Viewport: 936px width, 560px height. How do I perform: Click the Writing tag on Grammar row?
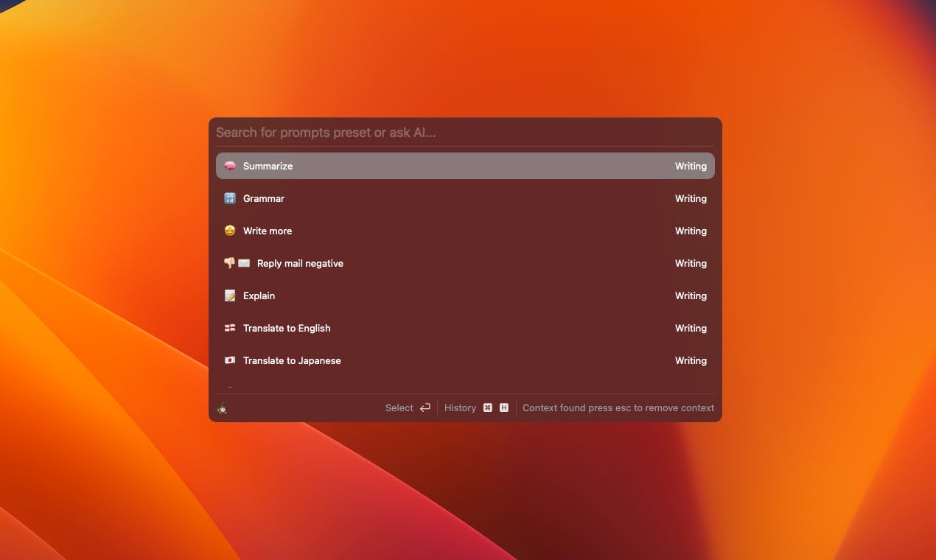coord(691,198)
